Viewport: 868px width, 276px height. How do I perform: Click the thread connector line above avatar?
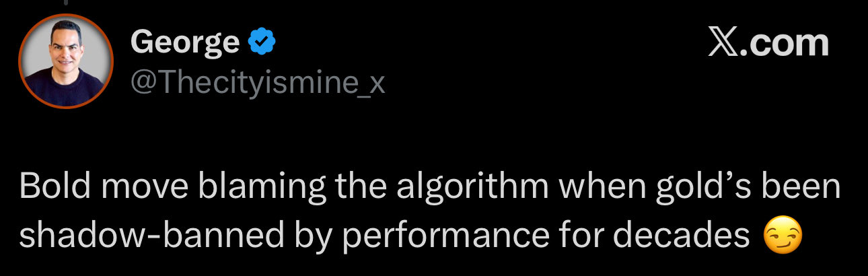(x=66, y=3)
